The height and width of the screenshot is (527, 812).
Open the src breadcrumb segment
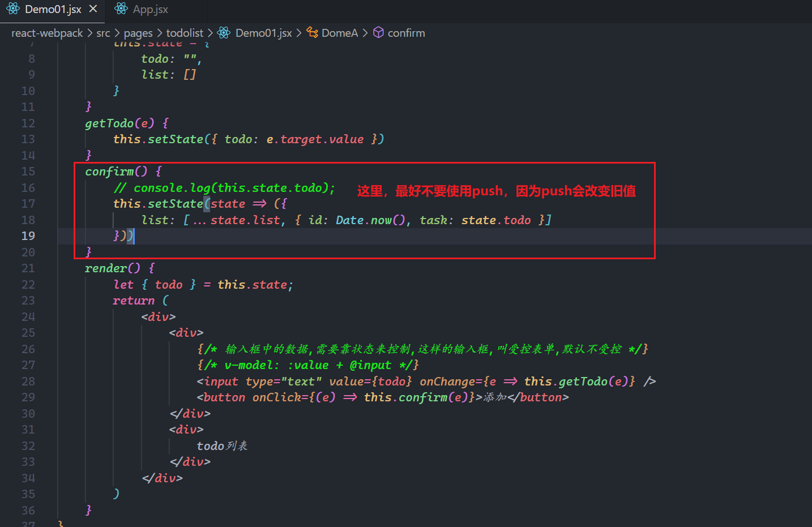pyautogui.click(x=103, y=33)
